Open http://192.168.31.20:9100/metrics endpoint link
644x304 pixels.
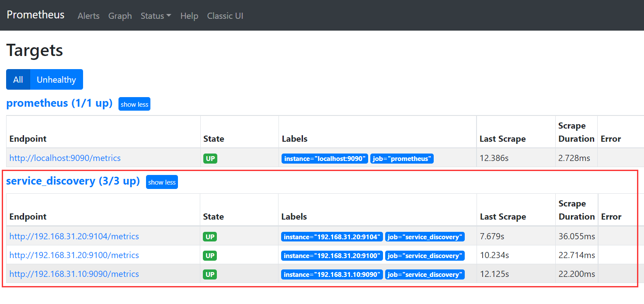click(x=74, y=255)
